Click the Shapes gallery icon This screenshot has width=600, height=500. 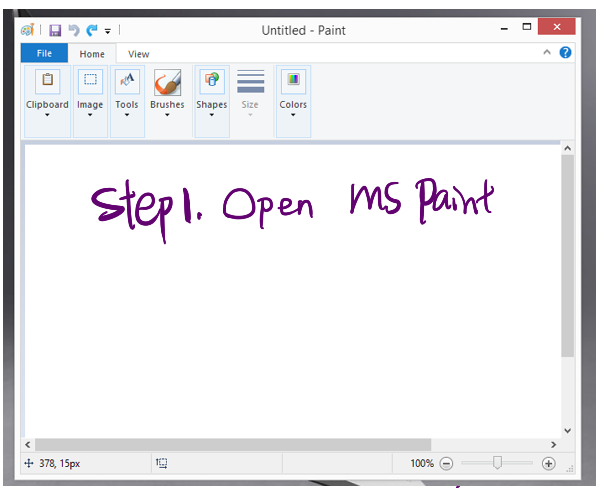pos(211,81)
